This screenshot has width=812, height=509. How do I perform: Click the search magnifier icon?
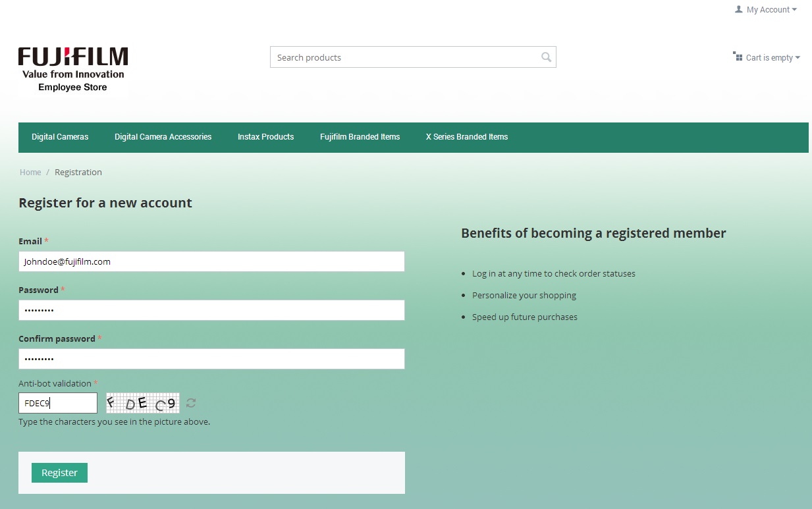(x=546, y=57)
